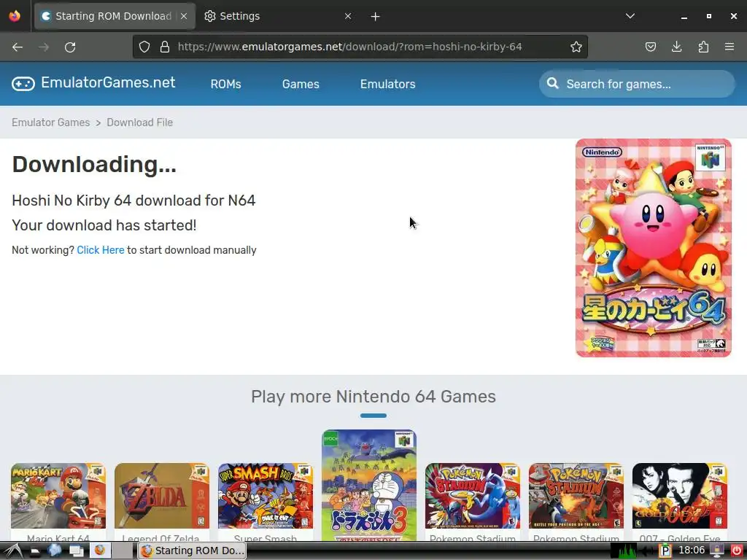Viewport: 747px width, 560px height.
Task: Click the 18:06 clock
Action: 692,551
